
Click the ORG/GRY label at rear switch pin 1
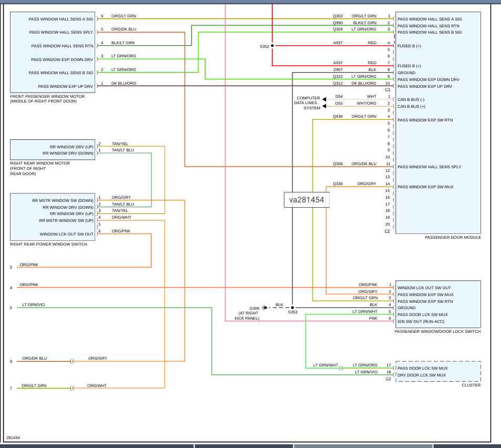(x=121, y=198)
